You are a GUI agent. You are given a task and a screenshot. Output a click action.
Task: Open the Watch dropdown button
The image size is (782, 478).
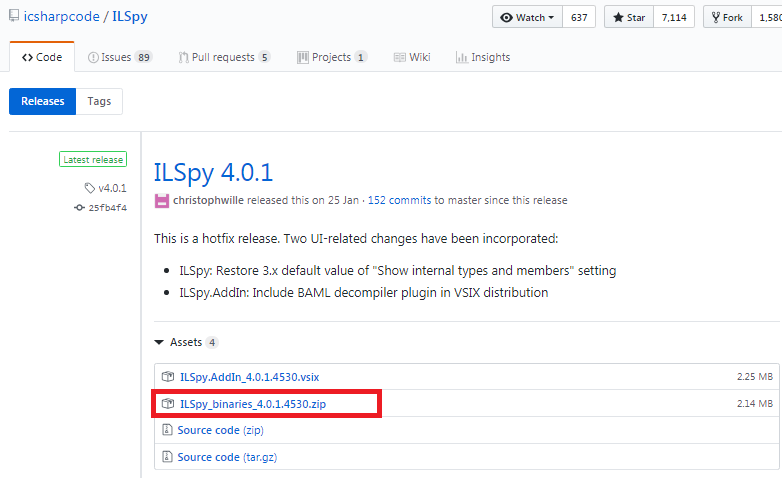[528, 17]
